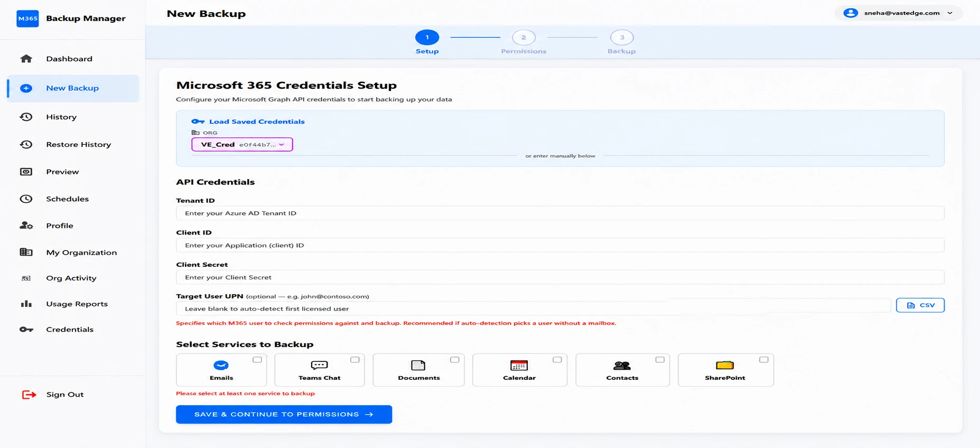Check the Teams Chat service checkbox

tap(355, 360)
